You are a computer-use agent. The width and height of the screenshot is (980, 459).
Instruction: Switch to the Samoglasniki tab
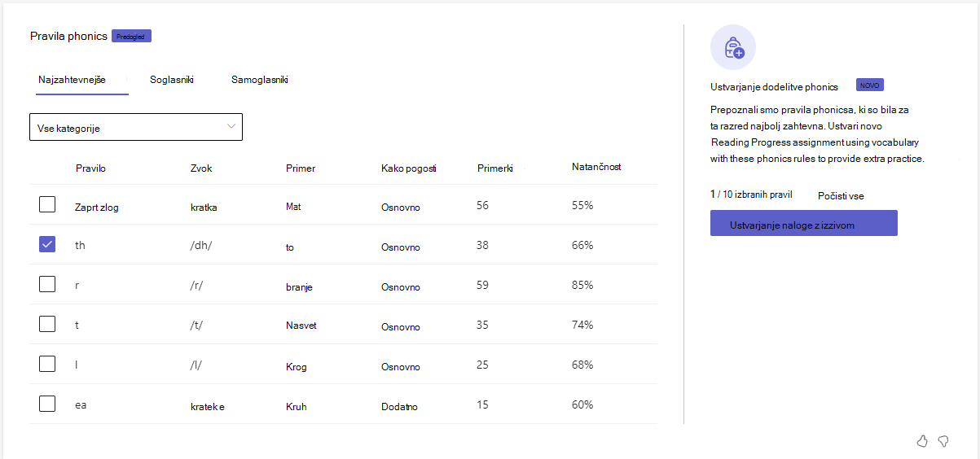260,80
